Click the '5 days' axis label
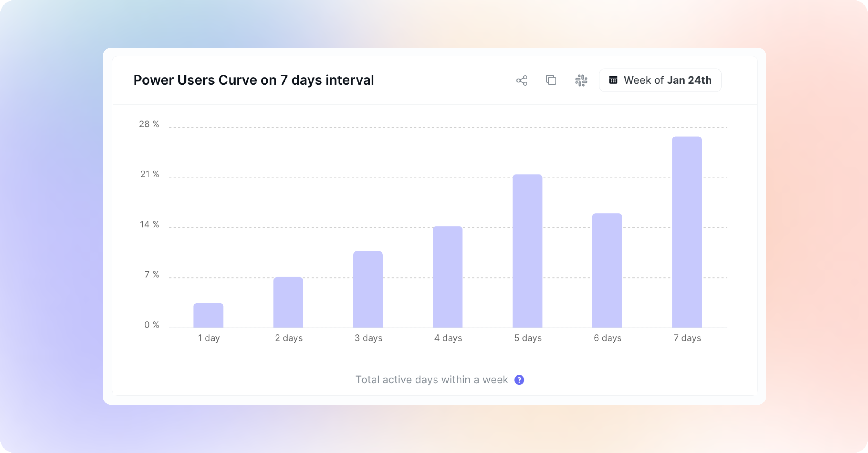The width and height of the screenshot is (868, 453). (528, 338)
